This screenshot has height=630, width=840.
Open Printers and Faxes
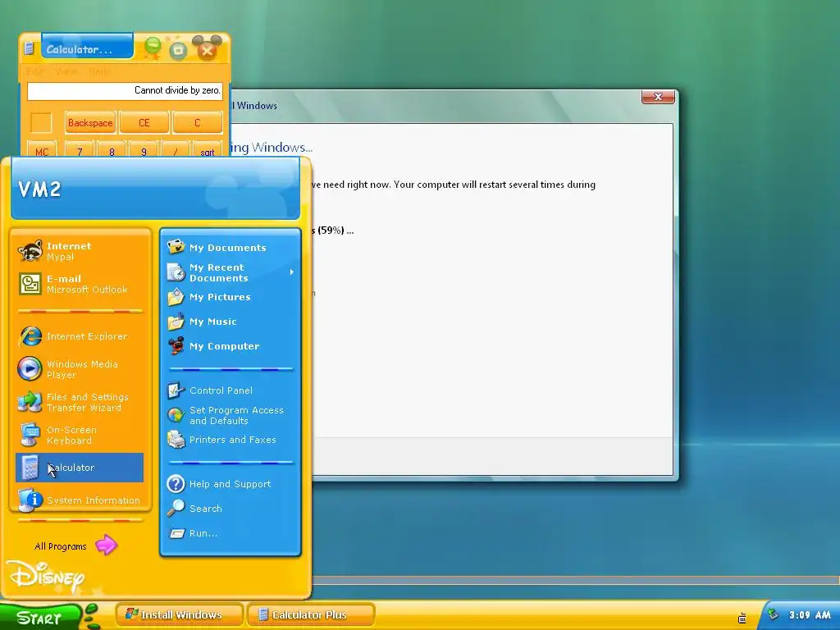pyautogui.click(x=231, y=440)
